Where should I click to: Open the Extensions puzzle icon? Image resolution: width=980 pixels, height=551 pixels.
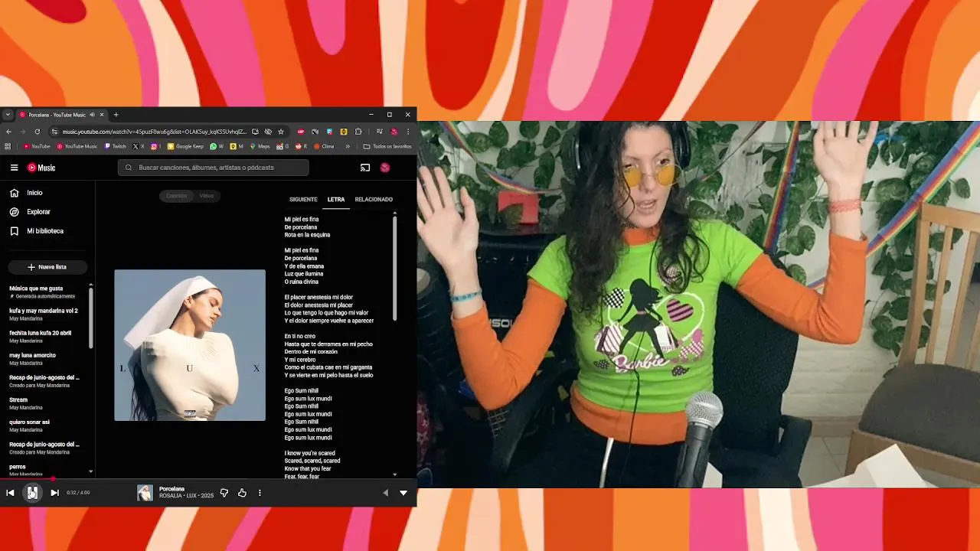coord(358,132)
